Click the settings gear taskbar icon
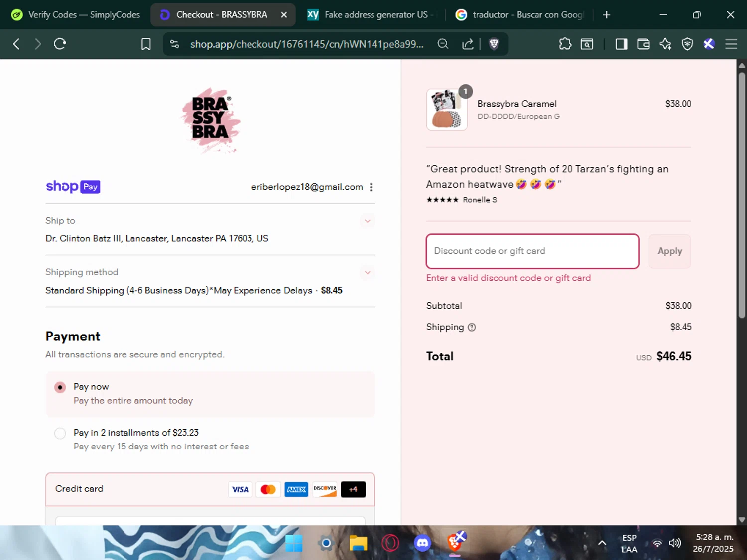This screenshot has width=747, height=560. coord(326,543)
